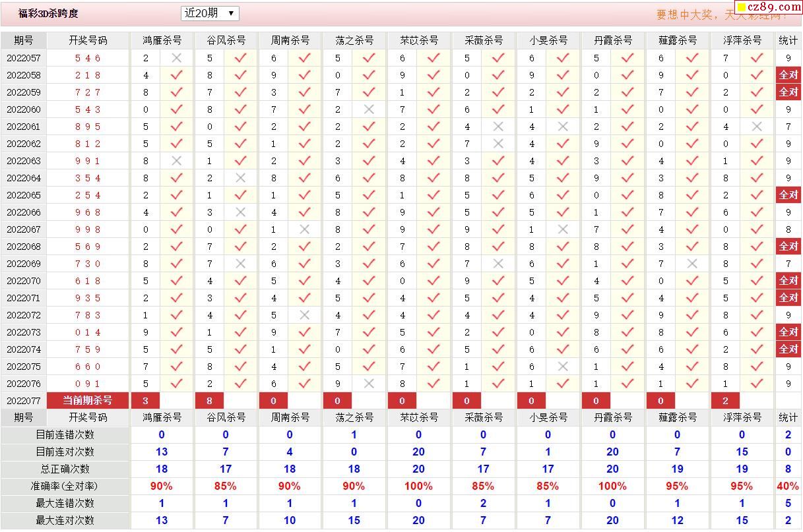Click the 统计 value 7 in row 2022061
Image resolution: width=803 pixels, height=532 pixels.
(788, 127)
